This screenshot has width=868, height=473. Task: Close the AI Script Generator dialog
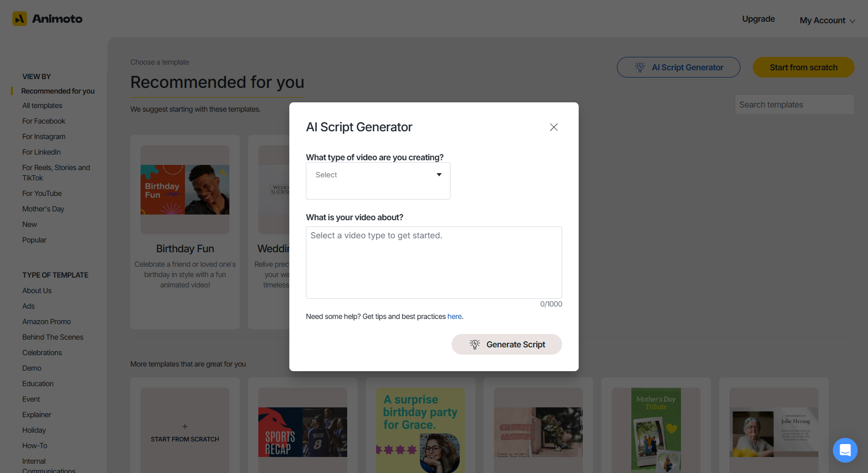click(553, 127)
